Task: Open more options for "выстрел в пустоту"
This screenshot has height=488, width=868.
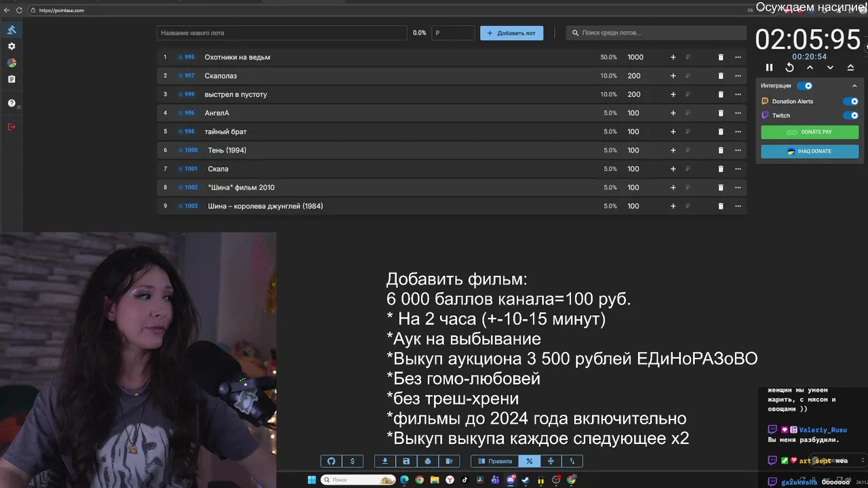Action: coord(737,95)
